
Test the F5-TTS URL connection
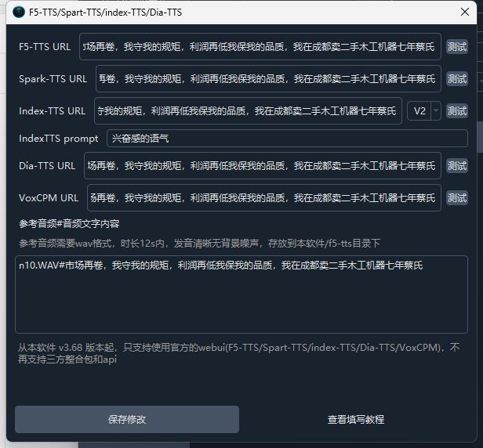click(456, 47)
